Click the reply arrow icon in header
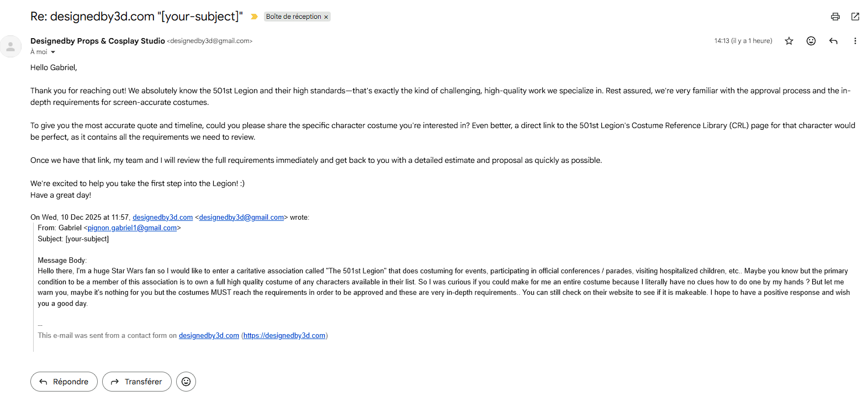Screen dimensions: 868x407 [833, 41]
